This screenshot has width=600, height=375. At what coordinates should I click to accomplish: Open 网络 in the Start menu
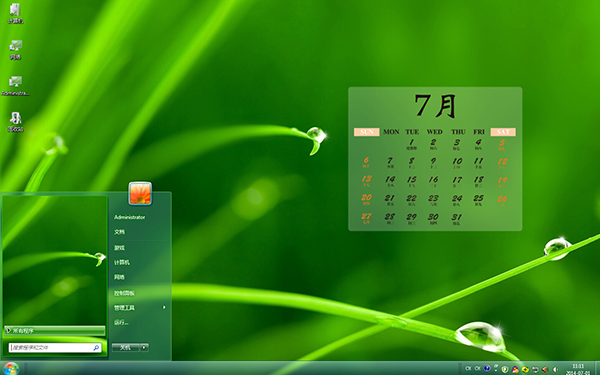pyautogui.click(x=119, y=277)
